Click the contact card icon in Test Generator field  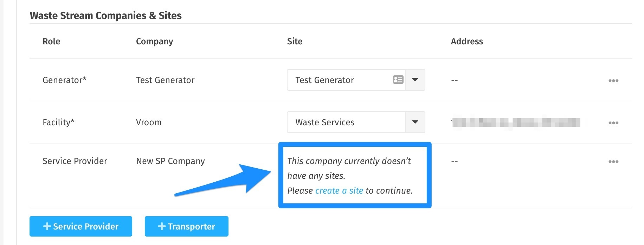(x=398, y=80)
